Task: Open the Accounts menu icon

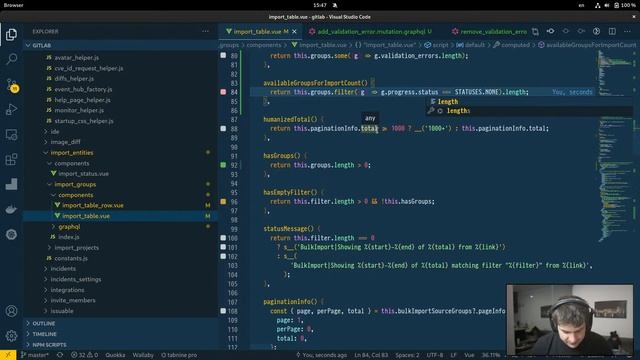Action: [11, 311]
